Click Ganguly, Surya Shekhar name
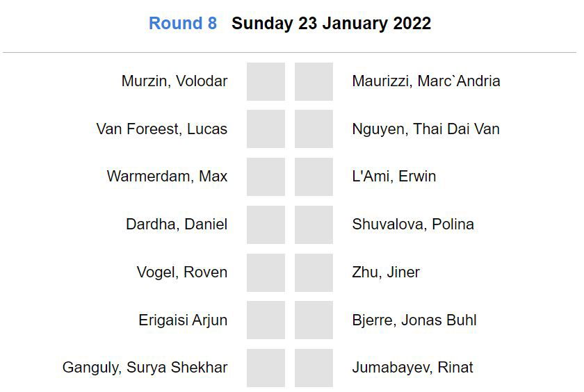584x392 pixels. tap(145, 367)
